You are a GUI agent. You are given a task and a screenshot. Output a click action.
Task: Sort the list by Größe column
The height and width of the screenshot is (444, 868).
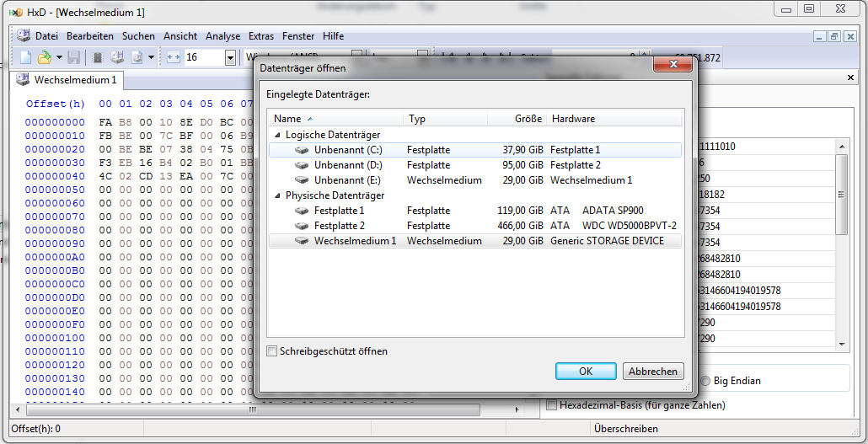pyautogui.click(x=517, y=119)
